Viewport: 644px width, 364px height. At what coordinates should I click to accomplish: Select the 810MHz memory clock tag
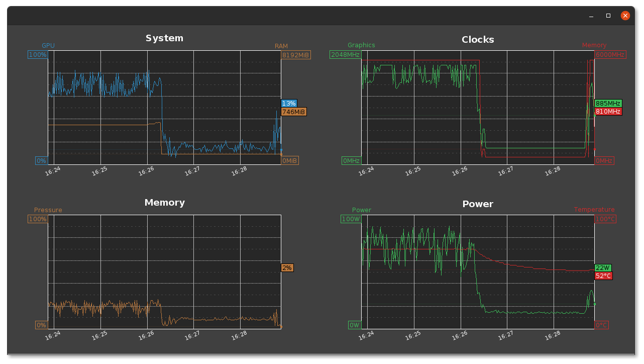point(608,111)
